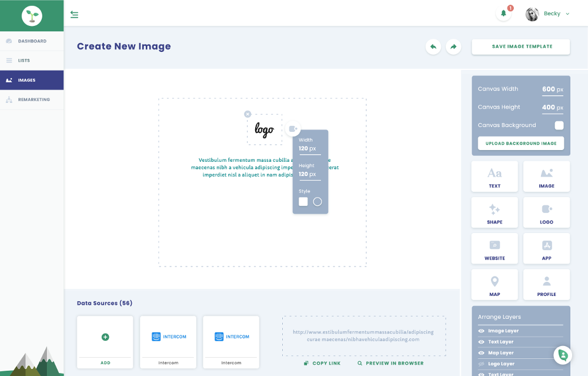Open the Canvas Background color swatch

pyautogui.click(x=559, y=125)
